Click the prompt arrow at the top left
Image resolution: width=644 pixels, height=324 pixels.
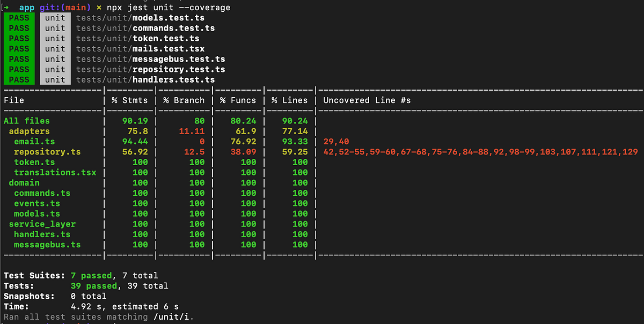[6, 8]
